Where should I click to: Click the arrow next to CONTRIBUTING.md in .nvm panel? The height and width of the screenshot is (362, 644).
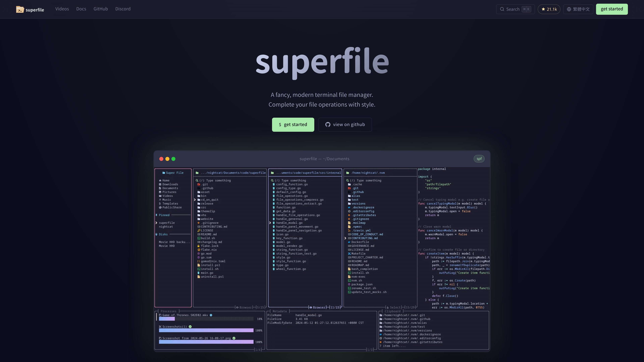[x=345, y=238]
